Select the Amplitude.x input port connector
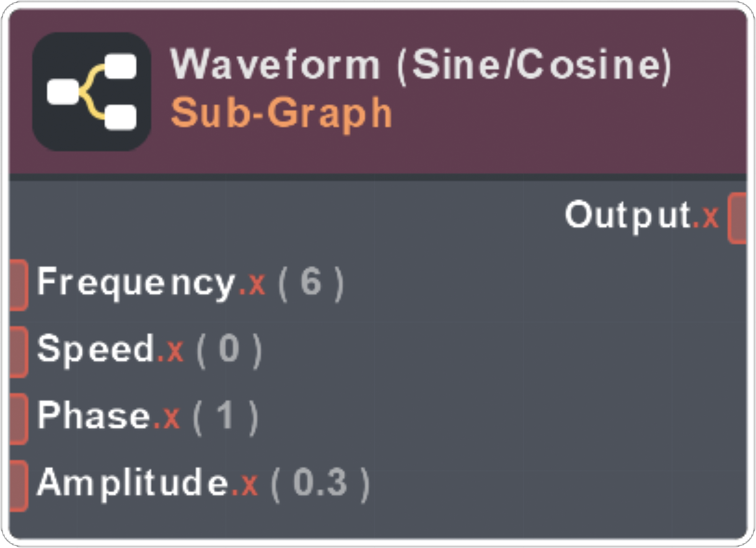 18,485
